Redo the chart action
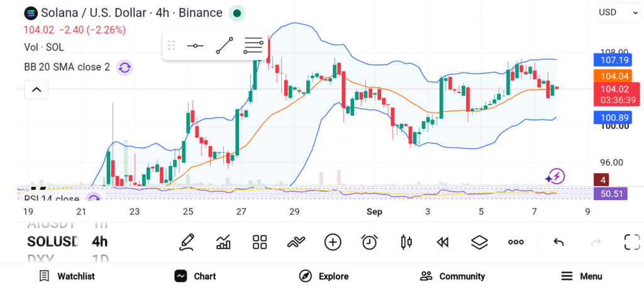This screenshot has width=644, height=290. coord(595,242)
